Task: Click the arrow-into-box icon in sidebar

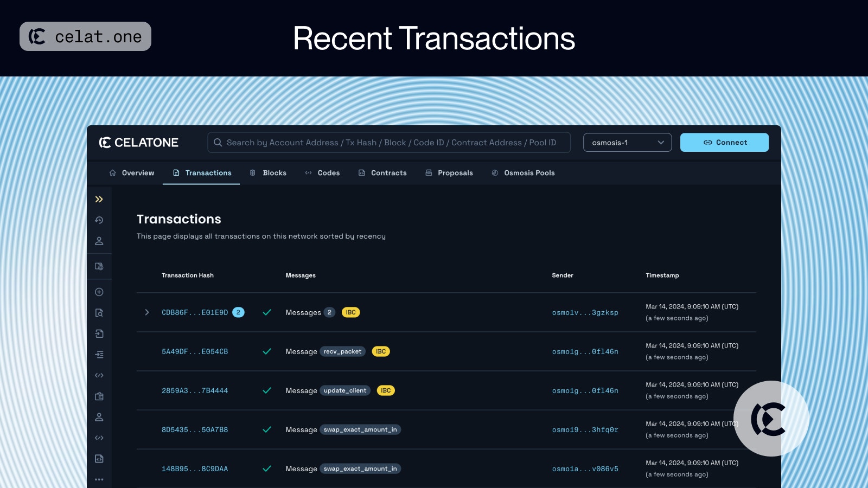Action: click(x=99, y=333)
